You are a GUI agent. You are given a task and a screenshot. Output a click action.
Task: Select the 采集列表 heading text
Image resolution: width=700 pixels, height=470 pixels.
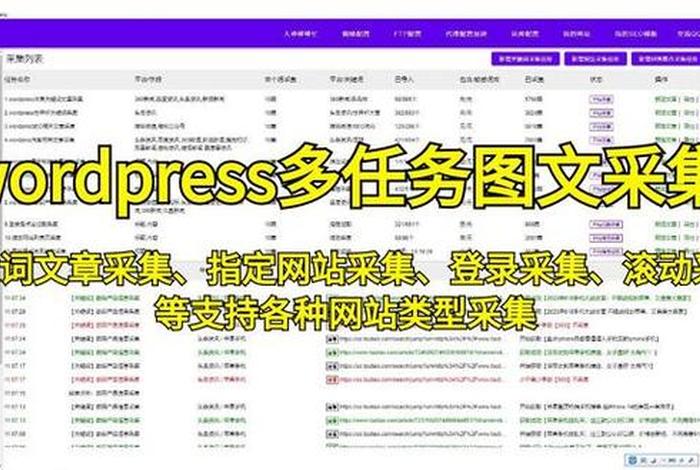point(25,58)
